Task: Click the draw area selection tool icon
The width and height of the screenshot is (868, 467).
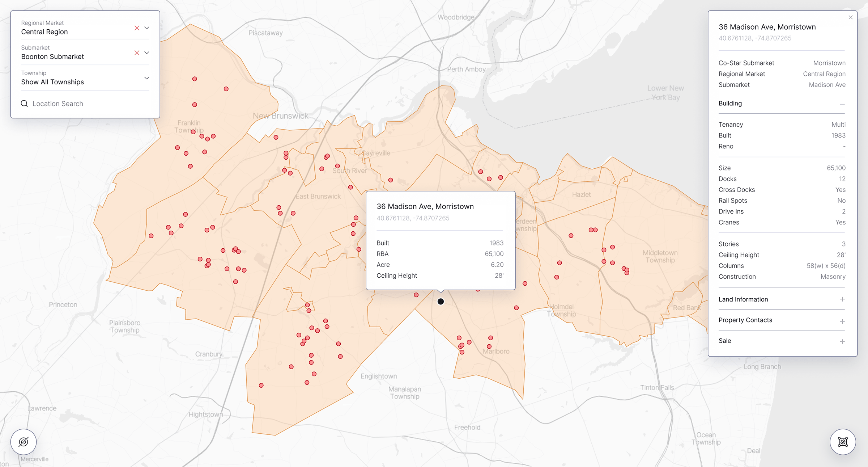Action: pos(843,442)
